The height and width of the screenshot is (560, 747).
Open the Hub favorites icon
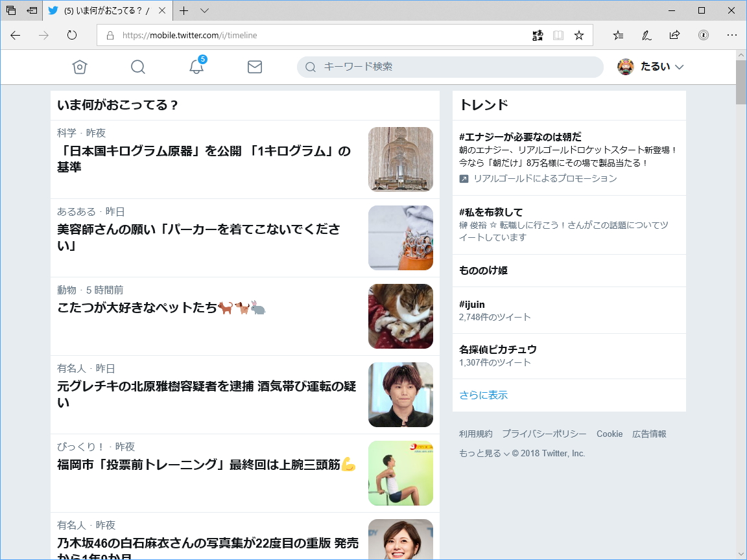(x=617, y=36)
